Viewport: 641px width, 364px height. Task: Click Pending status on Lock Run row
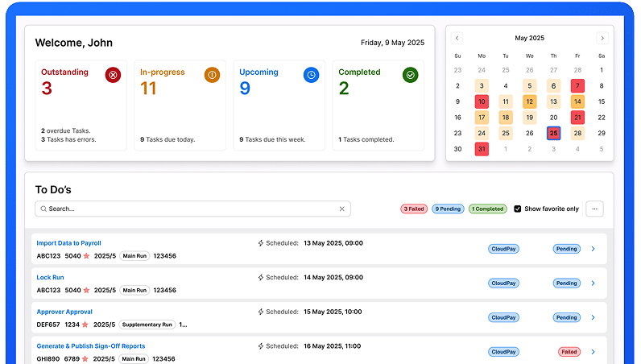pyautogui.click(x=567, y=283)
